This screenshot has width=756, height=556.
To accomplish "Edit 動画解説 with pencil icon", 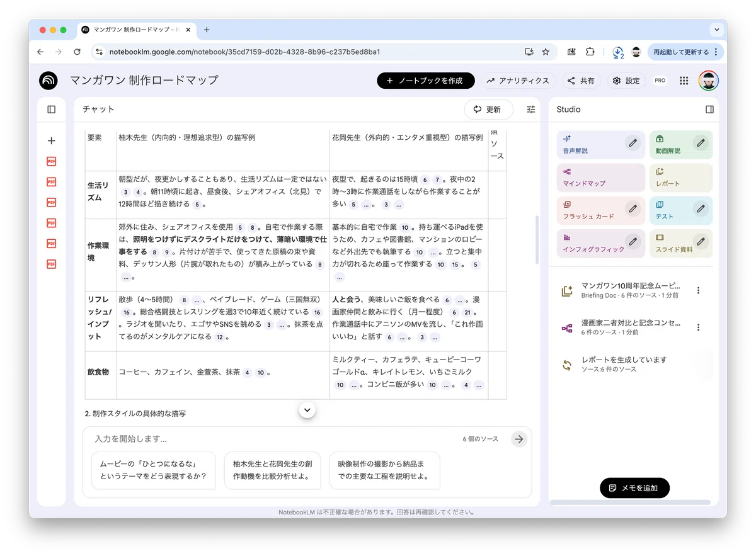I will coord(701,143).
